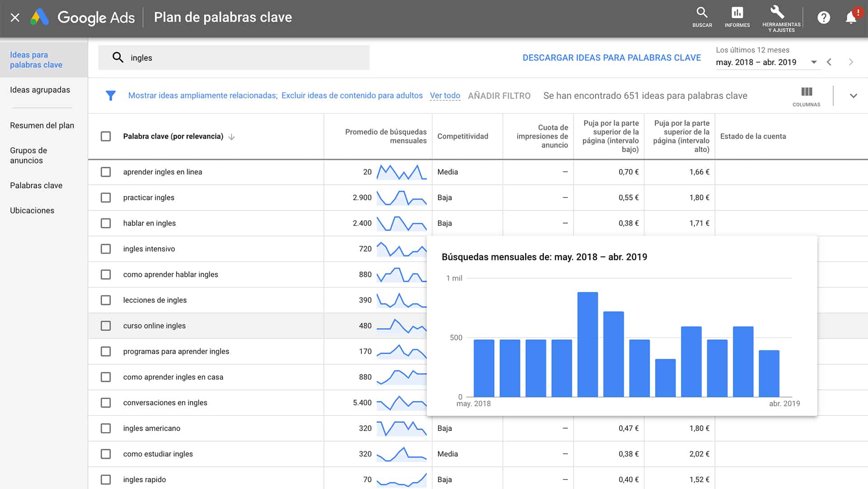
Task: Click the blue filter funnel icon
Action: (x=111, y=95)
